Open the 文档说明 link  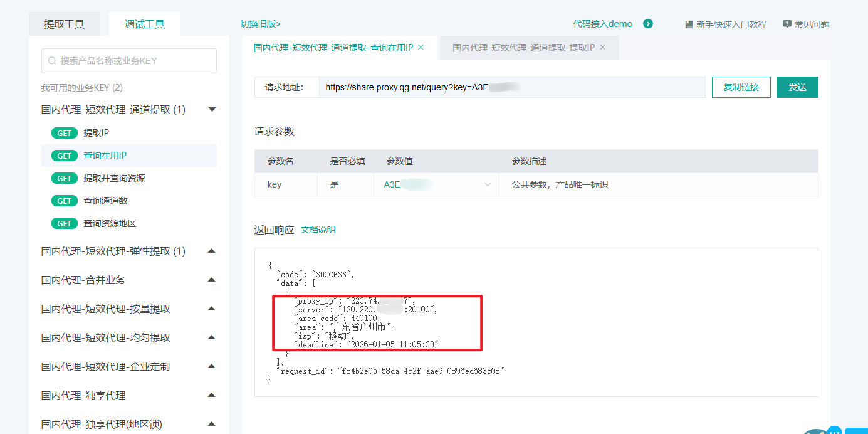pyautogui.click(x=318, y=230)
